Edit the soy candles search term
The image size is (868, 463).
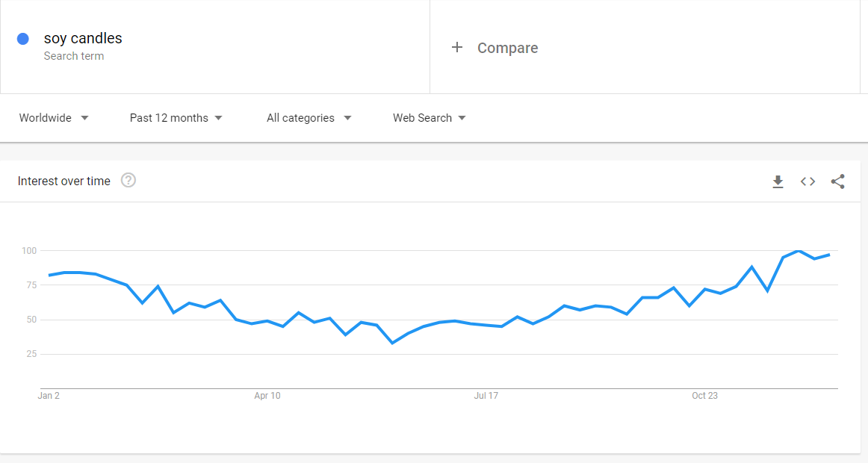click(x=83, y=38)
